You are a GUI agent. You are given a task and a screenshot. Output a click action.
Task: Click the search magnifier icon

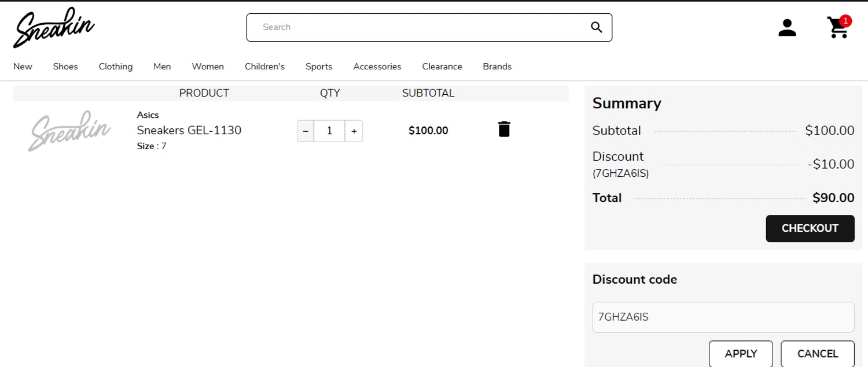(x=597, y=27)
